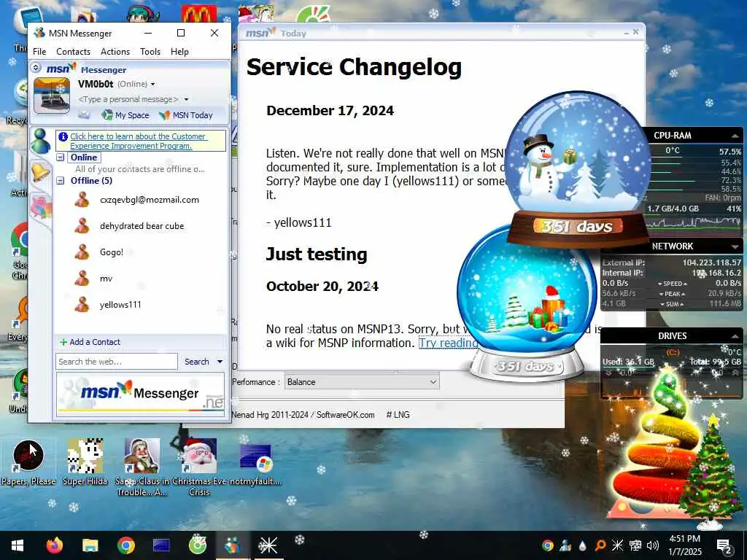The height and width of the screenshot is (560, 747).
Task: Open the notmyfault desktop shortcut
Action: [256, 463]
